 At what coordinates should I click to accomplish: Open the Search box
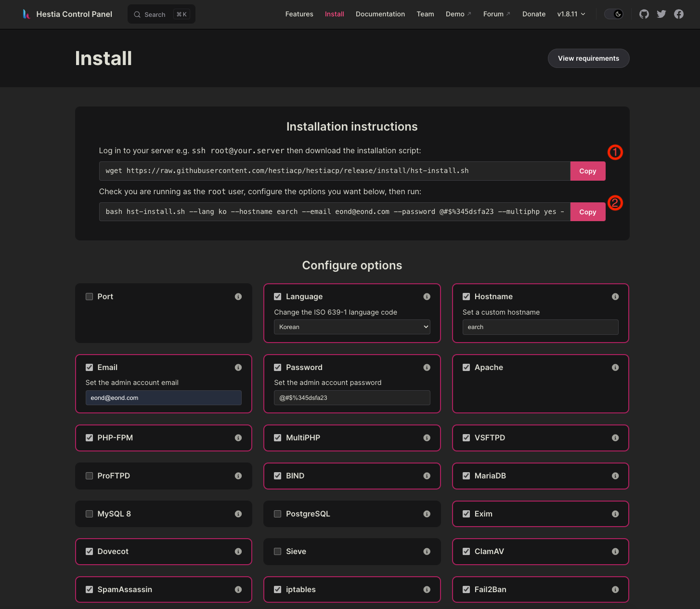161,14
